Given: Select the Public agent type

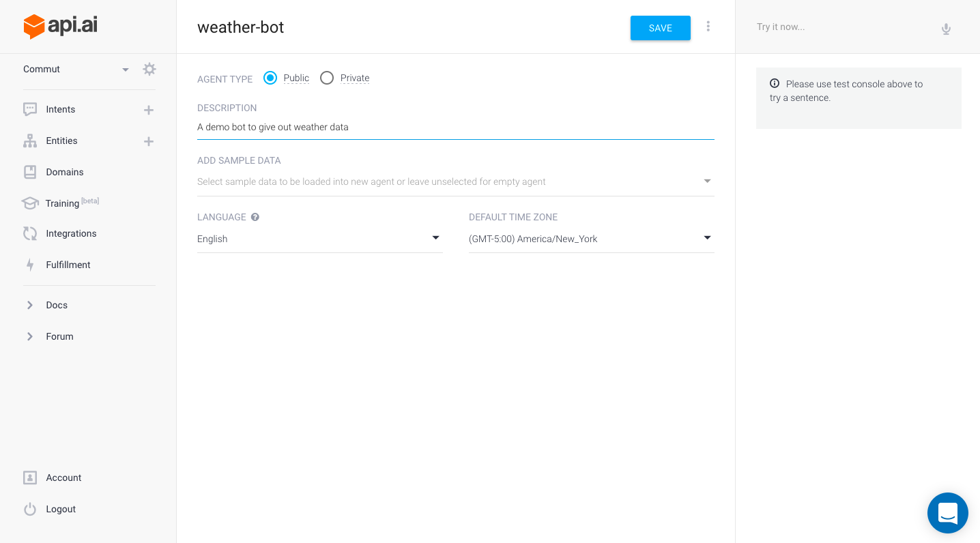Looking at the screenshot, I should tap(270, 78).
